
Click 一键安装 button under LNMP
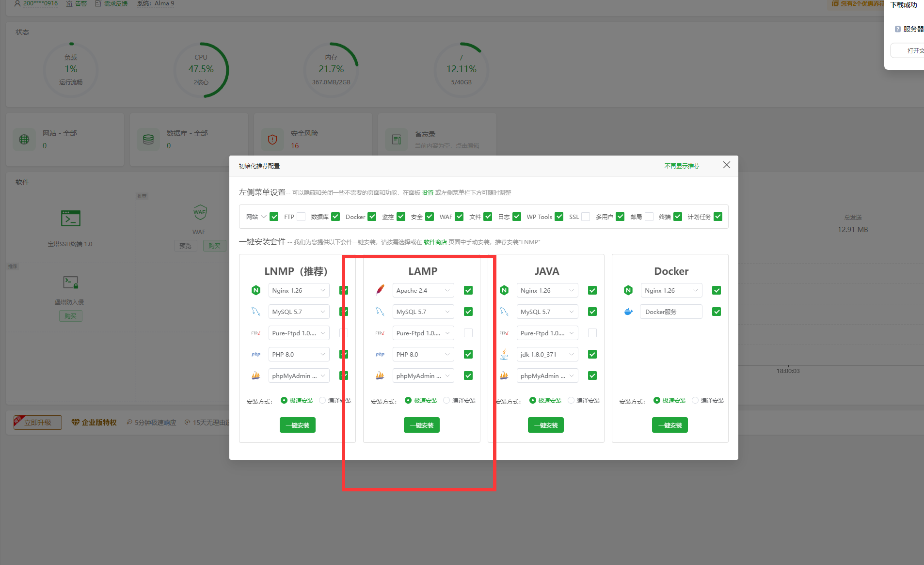pyautogui.click(x=298, y=425)
